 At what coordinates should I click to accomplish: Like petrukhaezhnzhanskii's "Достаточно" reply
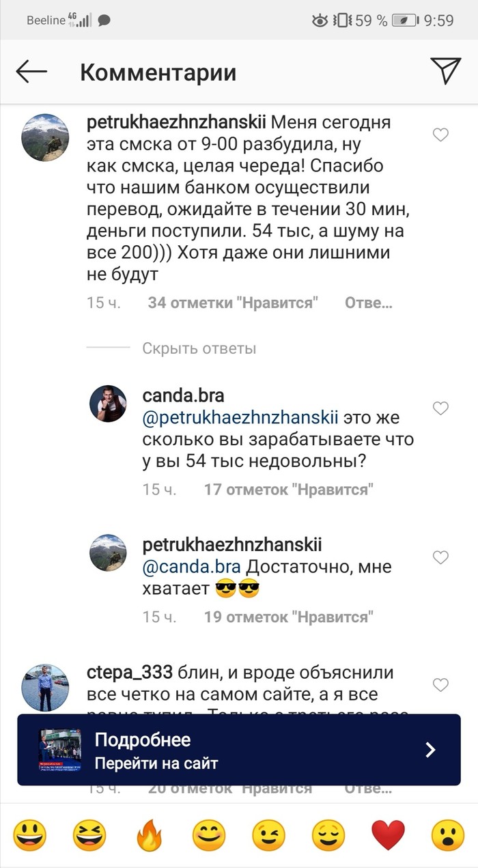[x=441, y=557]
